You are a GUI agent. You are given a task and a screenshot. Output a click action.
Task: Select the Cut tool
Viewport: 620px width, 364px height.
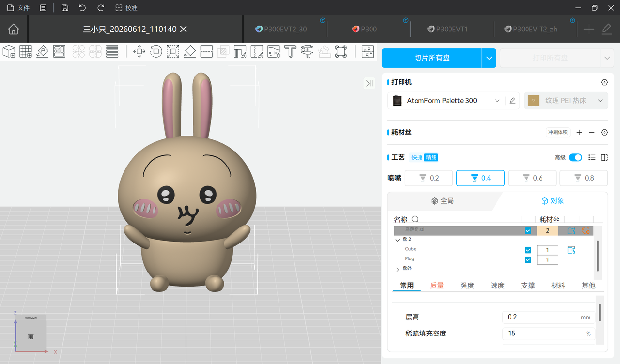pyautogui.click(x=206, y=51)
